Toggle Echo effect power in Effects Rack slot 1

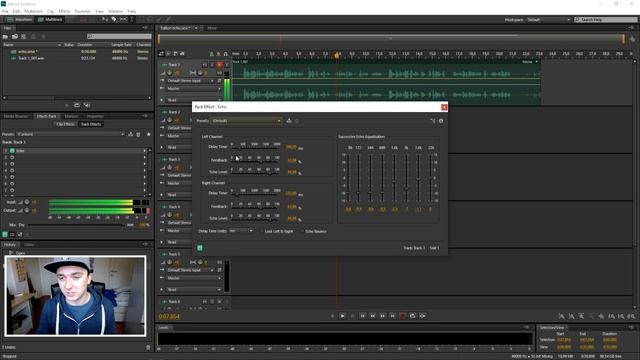pyautogui.click(x=12, y=151)
